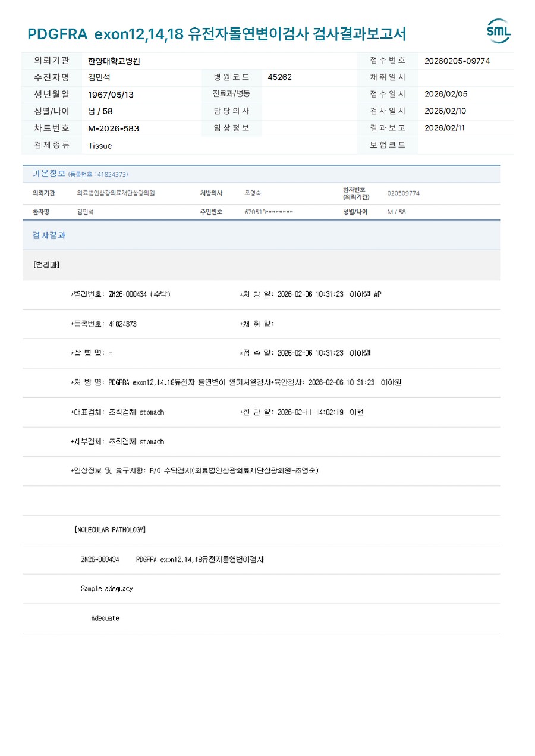Select the birth date '1967/05/13'
Viewport: 535px width, 756px height.
click(x=111, y=95)
